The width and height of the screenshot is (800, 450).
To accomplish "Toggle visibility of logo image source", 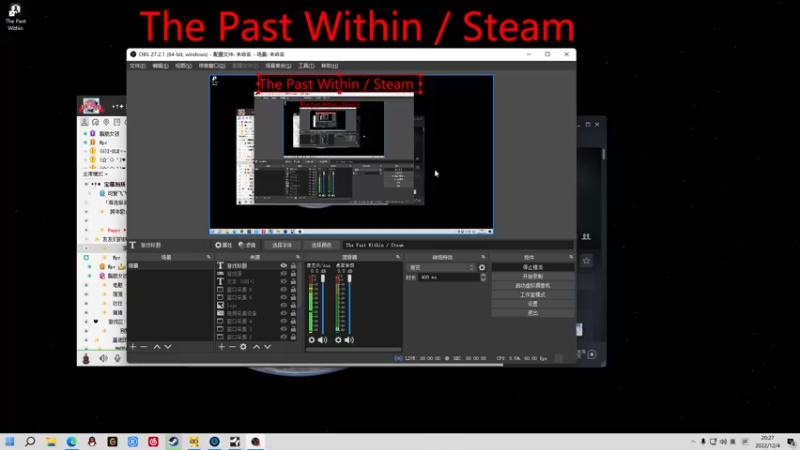I will [284, 305].
